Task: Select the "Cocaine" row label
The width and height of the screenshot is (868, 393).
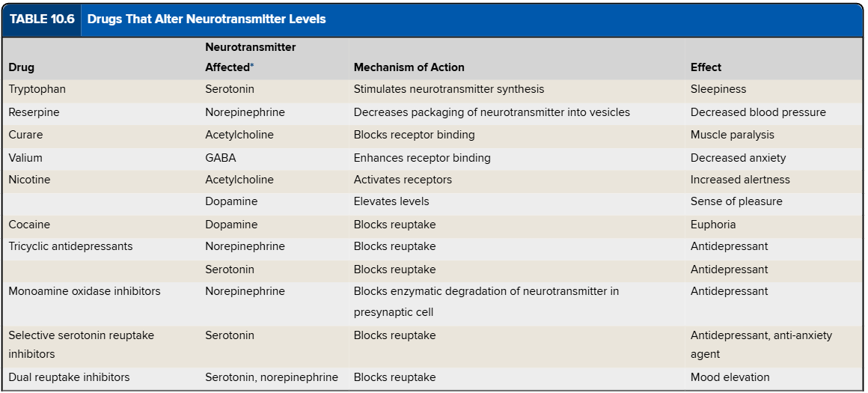Action: coord(29,225)
